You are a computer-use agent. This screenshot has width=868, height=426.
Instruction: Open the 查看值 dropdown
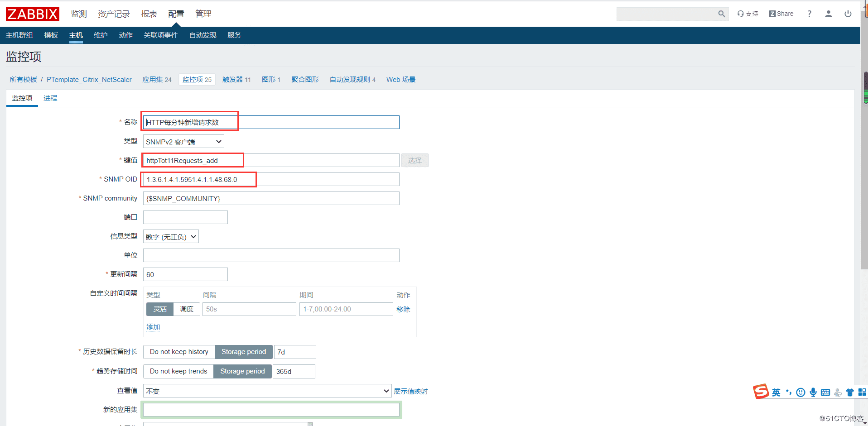[x=267, y=391]
